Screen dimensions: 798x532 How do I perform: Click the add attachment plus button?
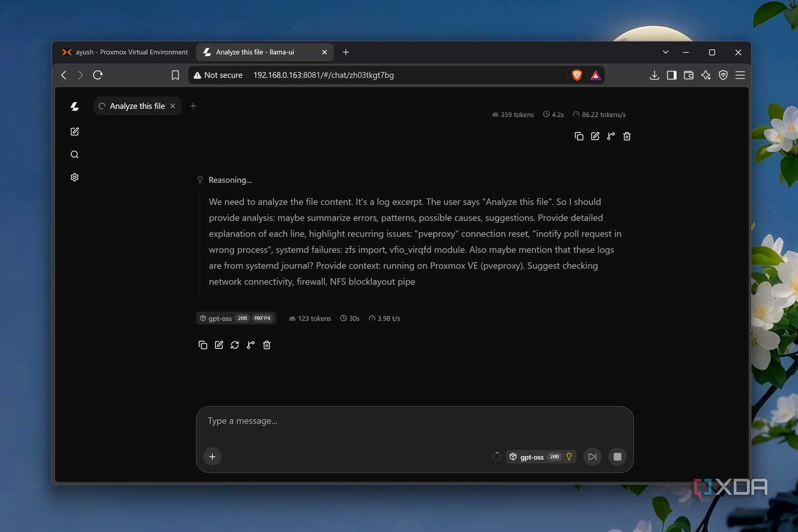[x=212, y=457]
